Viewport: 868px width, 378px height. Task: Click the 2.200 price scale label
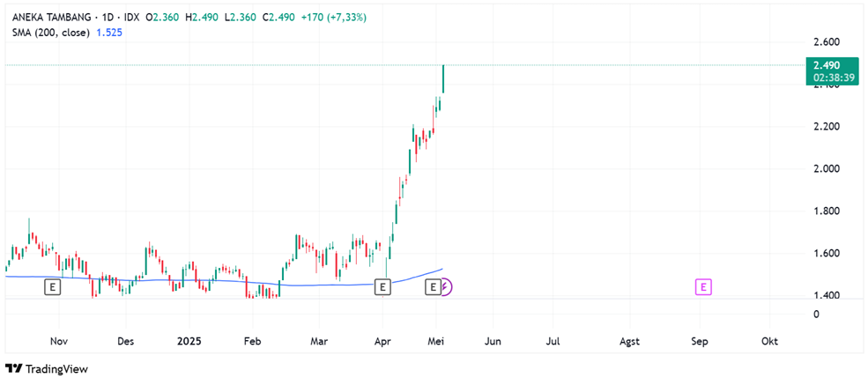tap(825, 127)
